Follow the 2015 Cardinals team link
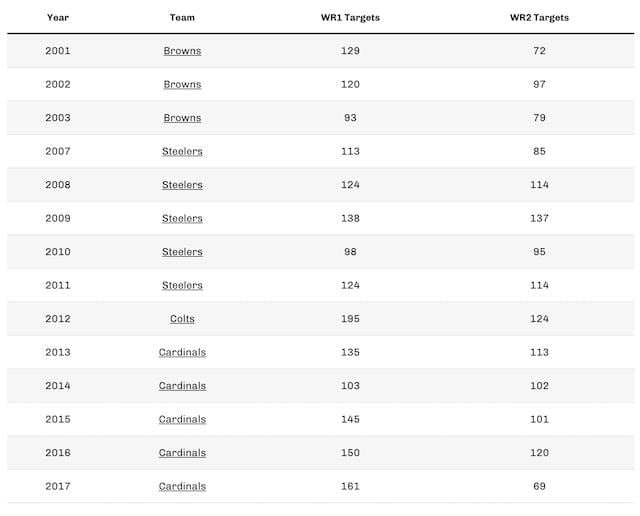Image resolution: width=640 pixels, height=516 pixels. (x=182, y=420)
